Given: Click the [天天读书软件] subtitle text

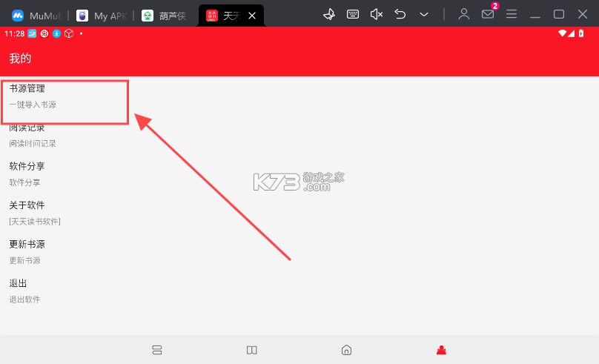Looking at the screenshot, I should (35, 222).
